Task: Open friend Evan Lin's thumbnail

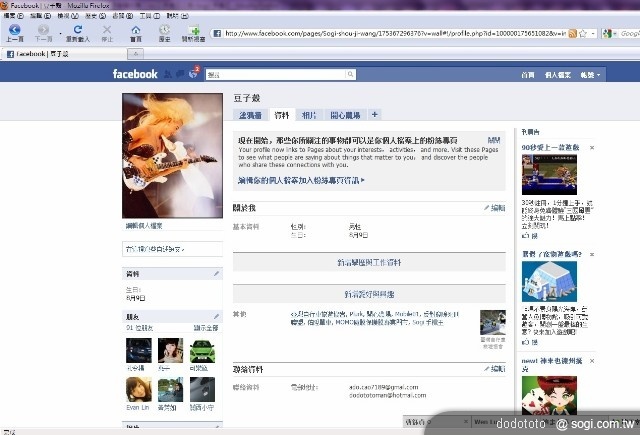Action: pyautogui.click(x=139, y=390)
